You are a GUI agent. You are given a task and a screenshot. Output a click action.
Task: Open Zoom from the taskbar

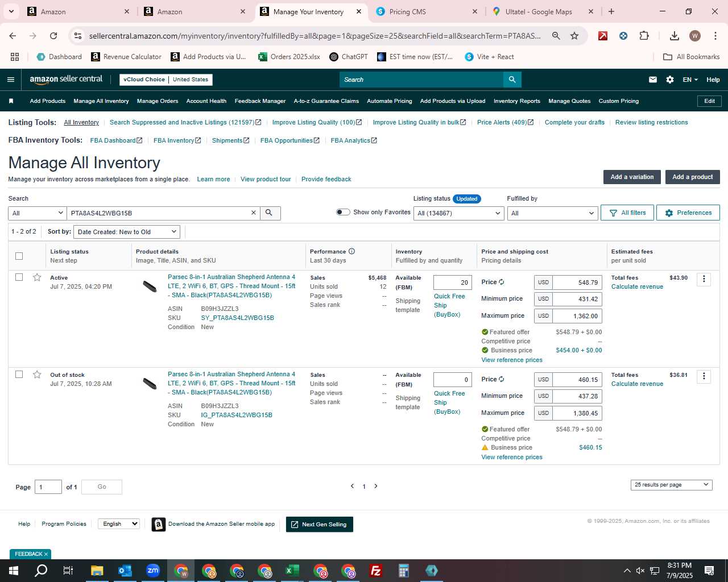tap(153, 571)
